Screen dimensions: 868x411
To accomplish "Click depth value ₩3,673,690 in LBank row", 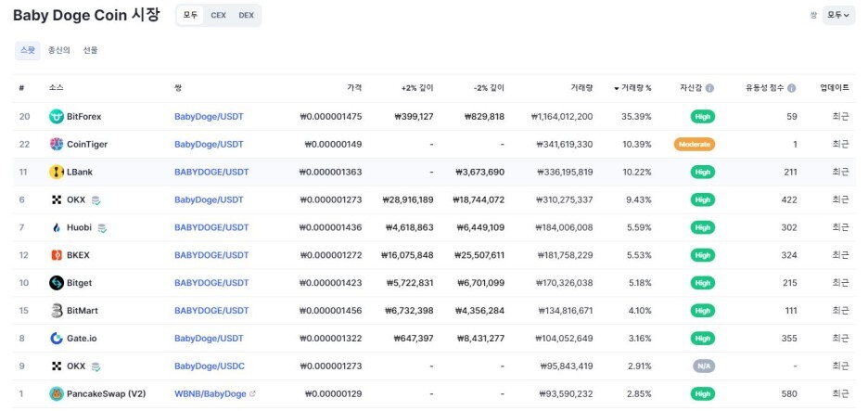I will [x=480, y=172].
